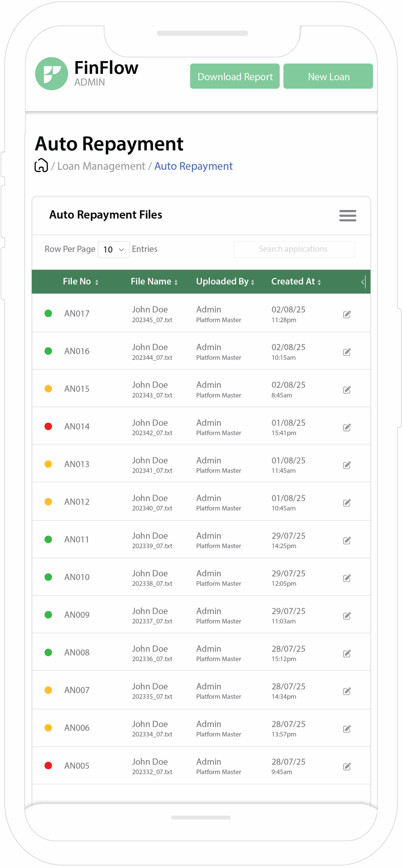This screenshot has height=868, width=404.
Task: Click file number AN013
Action: tap(77, 464)
